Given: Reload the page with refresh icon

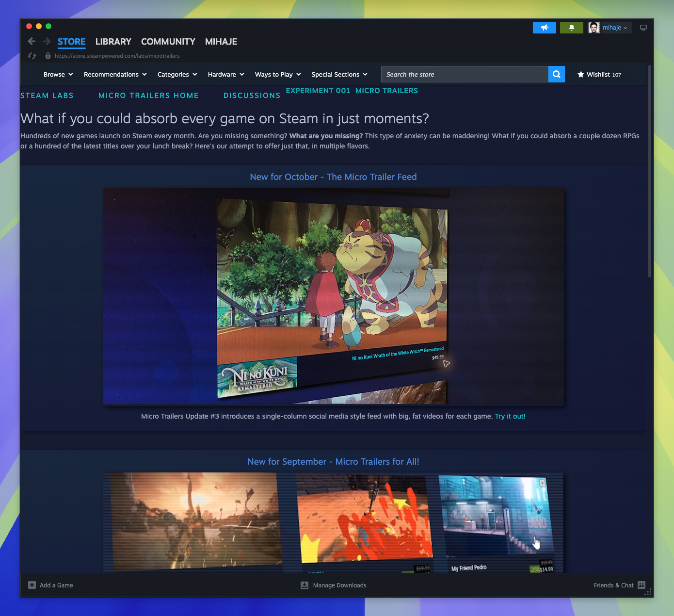Looking at the screenshot, I should coord(32,56).
